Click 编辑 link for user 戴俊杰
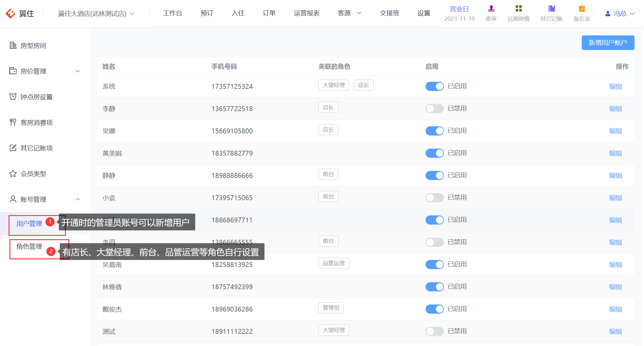The width and height of the screenshot is (644, 346). coord(615,309)
